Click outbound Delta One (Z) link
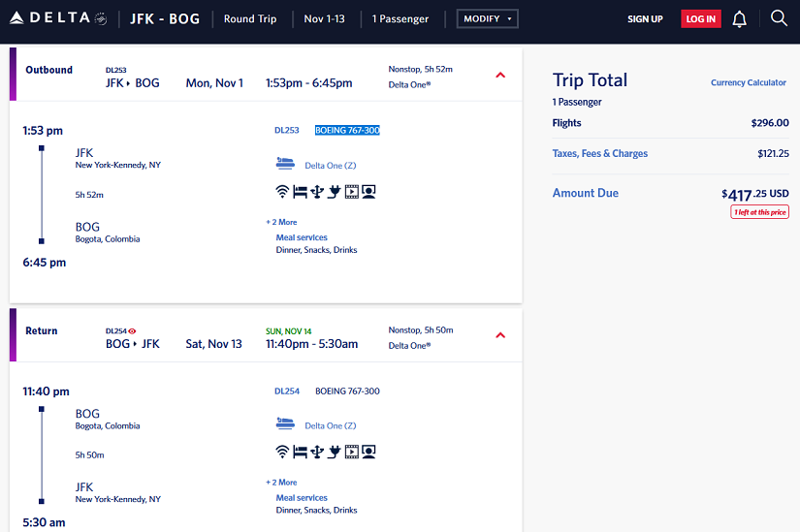 pos(330,166)
